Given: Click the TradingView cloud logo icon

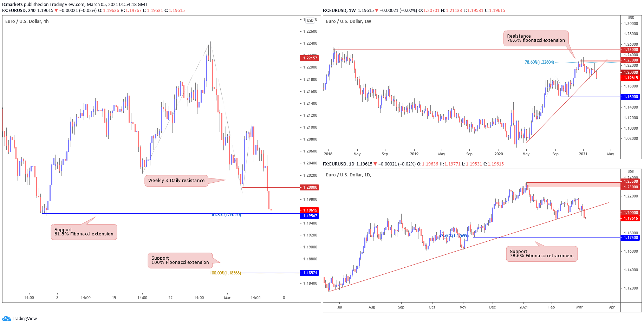Looking at the screenshot, I should click(x=6, y=319).
